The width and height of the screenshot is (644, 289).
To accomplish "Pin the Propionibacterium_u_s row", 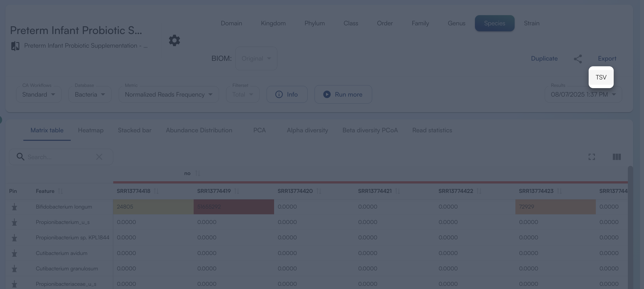I will pyautogui.click(x=14, y=222).
